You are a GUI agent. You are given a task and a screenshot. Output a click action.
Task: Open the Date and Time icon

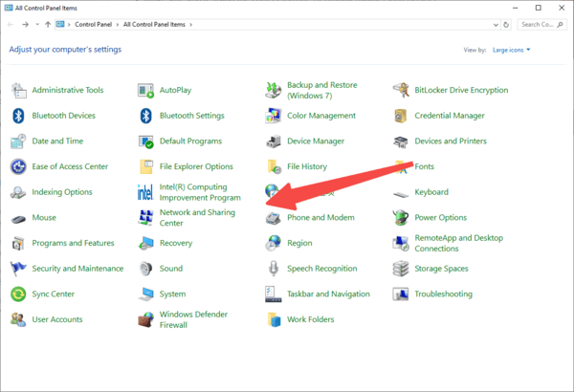point(19,142)
